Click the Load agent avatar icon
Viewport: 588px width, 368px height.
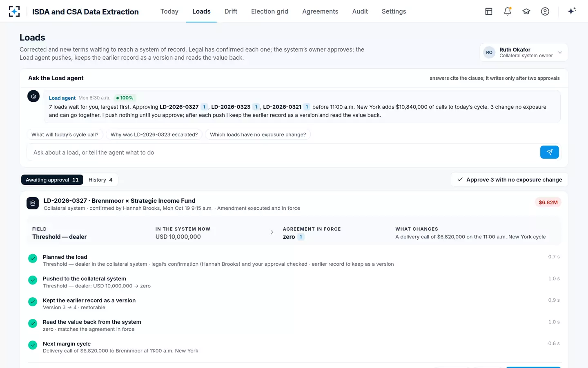[33, 96]
